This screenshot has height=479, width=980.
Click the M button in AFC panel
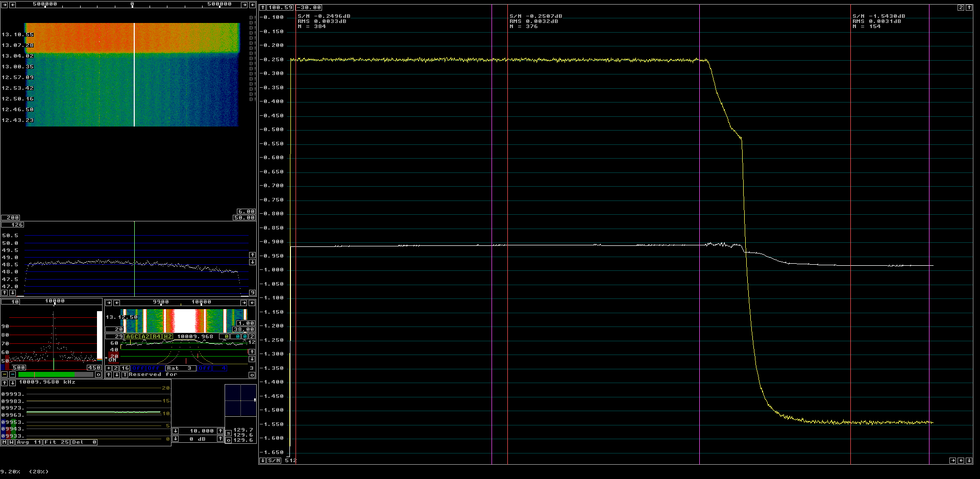point(5,442)
